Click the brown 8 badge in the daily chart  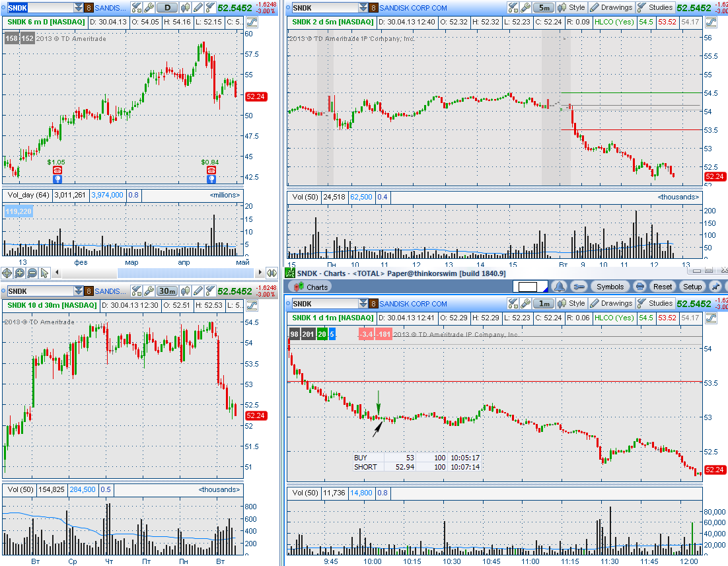coord(89,7)
